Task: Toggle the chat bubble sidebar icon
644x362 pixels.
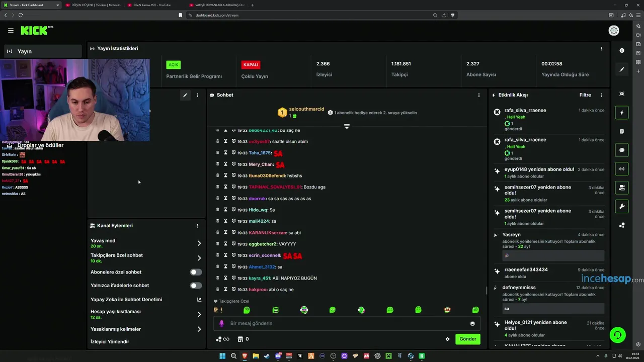Action: [x=622, y=150]
